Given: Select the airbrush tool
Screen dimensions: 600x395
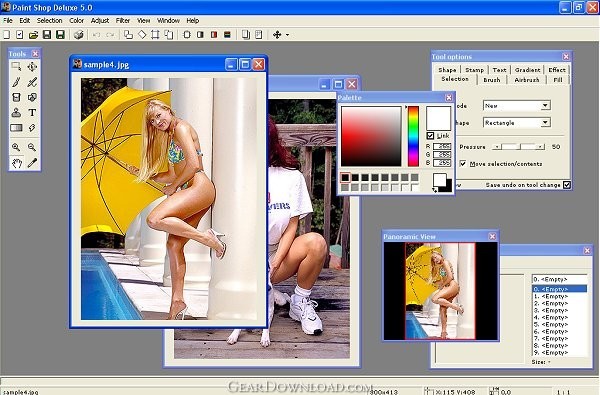Looking at the screenshot, I should click(x=32, y=82).
